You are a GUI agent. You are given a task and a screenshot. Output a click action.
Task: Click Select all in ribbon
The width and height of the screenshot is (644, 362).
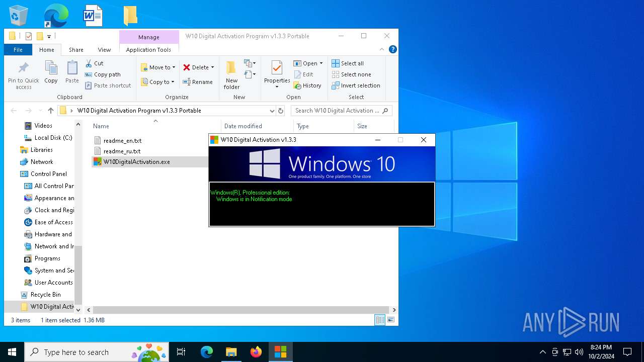click(x=348, y=63)
